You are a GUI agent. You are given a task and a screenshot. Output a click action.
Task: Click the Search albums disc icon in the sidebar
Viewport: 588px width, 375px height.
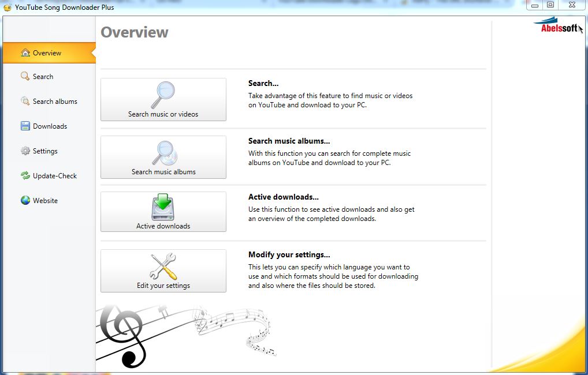pos(25,101)
